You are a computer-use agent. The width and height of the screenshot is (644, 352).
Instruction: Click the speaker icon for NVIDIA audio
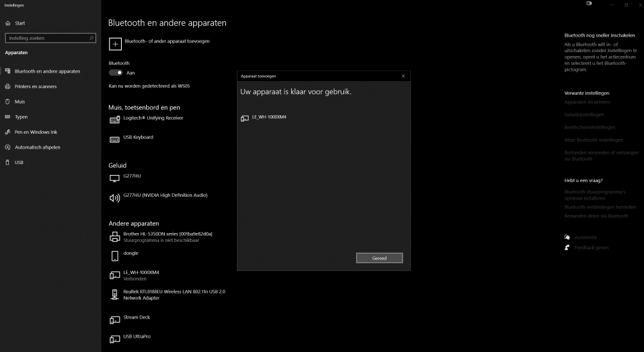[x=115, y=198]
